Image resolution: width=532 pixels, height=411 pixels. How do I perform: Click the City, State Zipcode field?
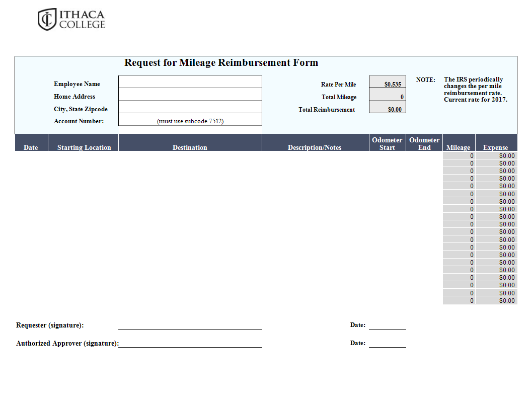pos(190,107)
